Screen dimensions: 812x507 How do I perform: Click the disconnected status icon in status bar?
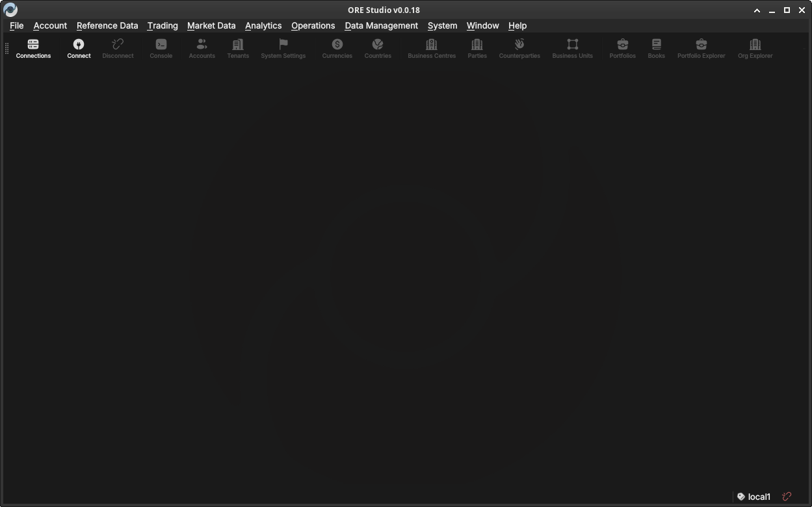787,497
